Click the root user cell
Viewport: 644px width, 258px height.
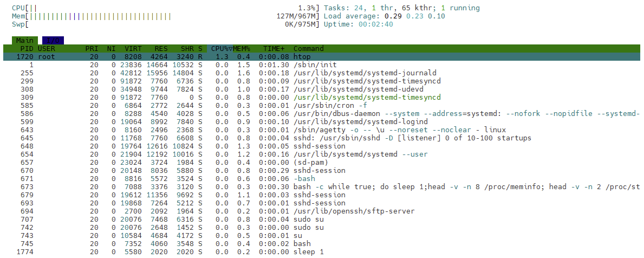pyautogui.click(x=47, y=57)
